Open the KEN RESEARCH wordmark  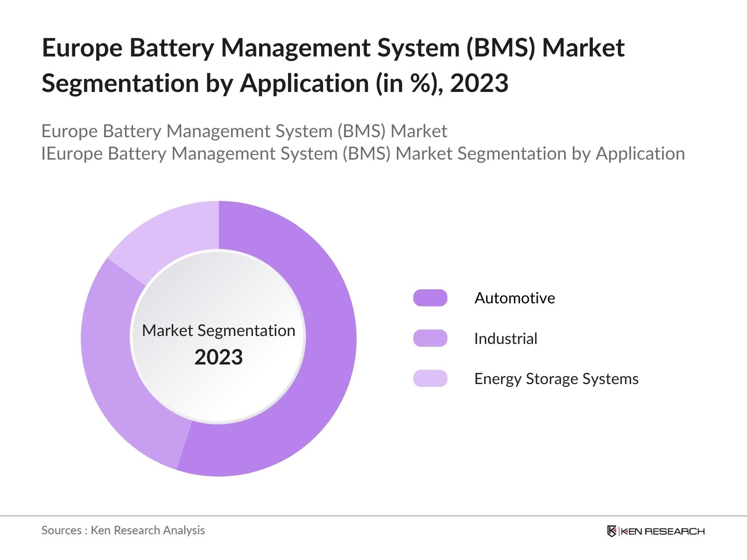tap(663, 531)
